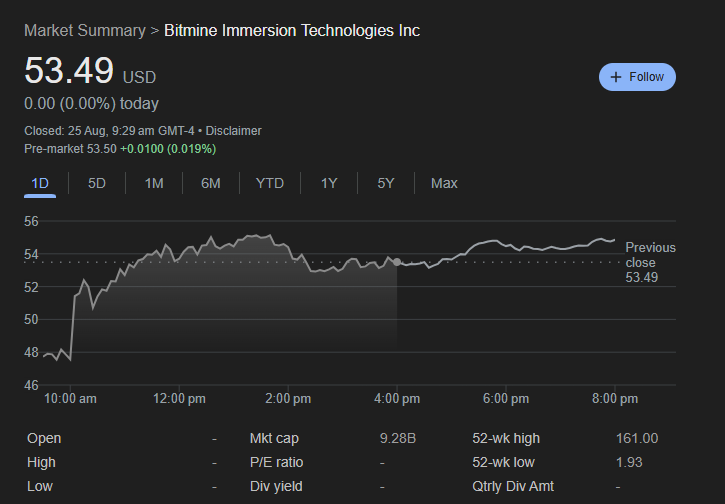Click the large 53.49 USD price
This screenshot has height=504, width=725.
click(x=70, y=72)
